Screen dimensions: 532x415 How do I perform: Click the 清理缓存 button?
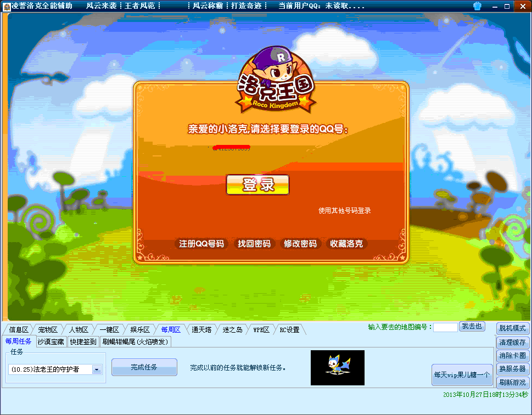[x=512, y=343]
